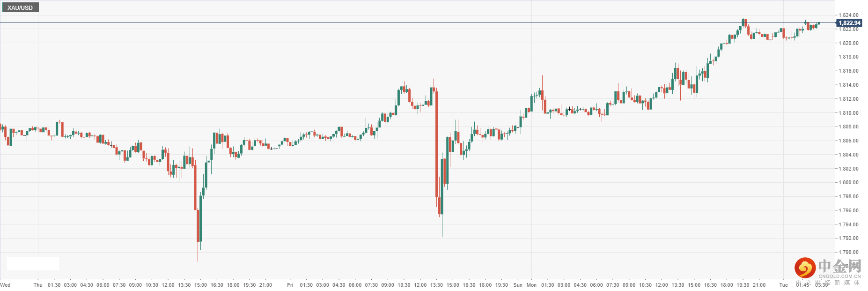This screenshot has height=291, width=868.
Task: Click the Sun label on time axis
Action: (518, 285)
